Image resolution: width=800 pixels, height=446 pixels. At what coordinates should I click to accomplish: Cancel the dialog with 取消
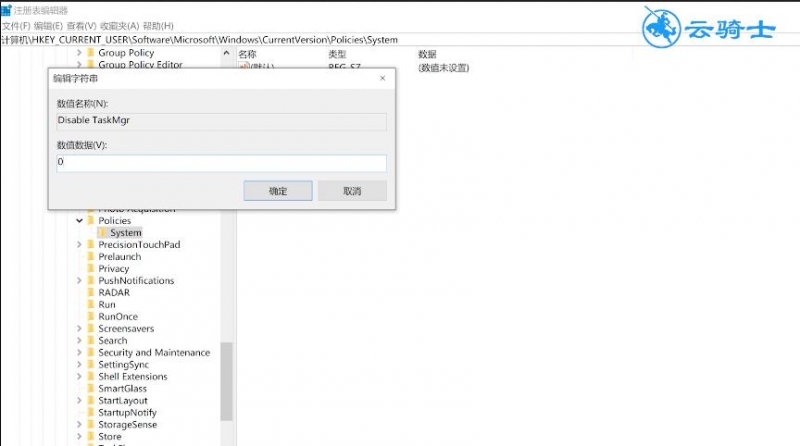[352, 191]
